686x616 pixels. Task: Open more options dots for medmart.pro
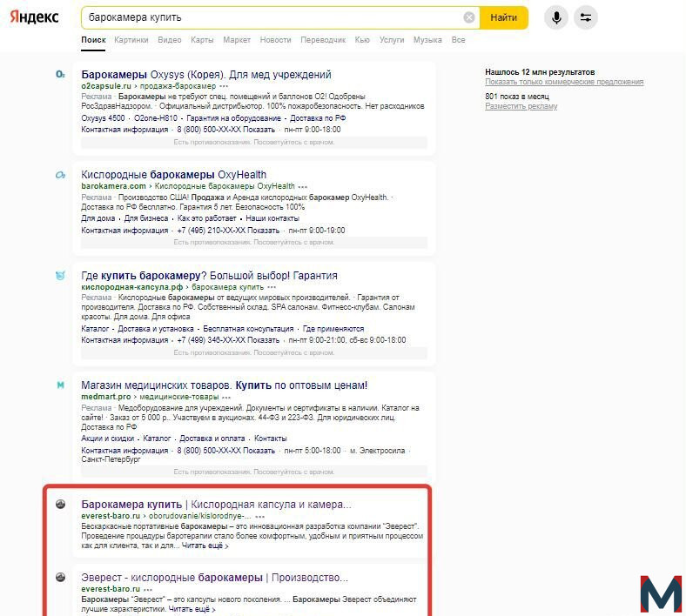point(226,398)
